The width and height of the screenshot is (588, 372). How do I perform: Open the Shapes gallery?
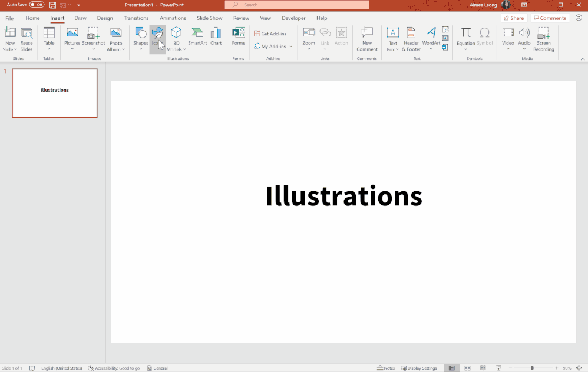140,37
